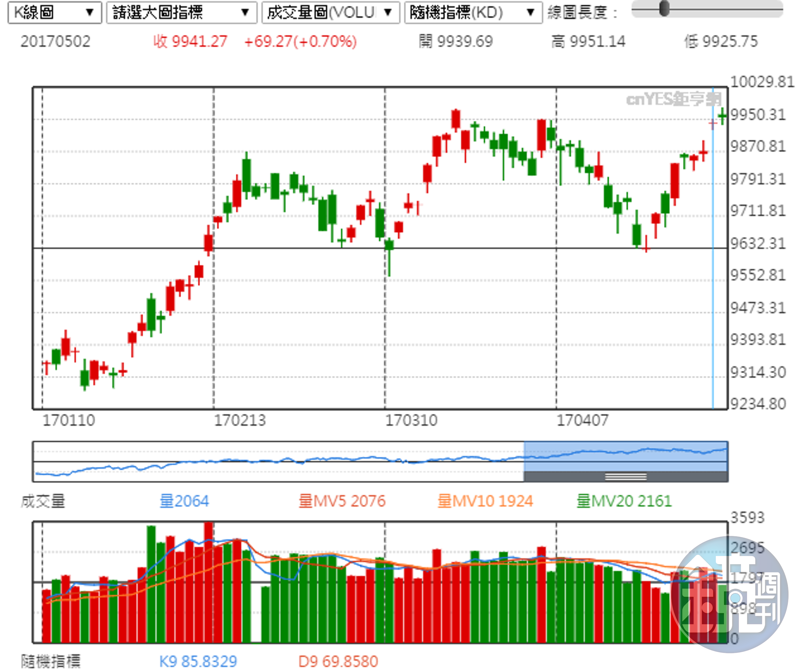Click the 170110 date axis label
Image resolution: width=811 pixels, height=672 pixels.
[69, 420]
